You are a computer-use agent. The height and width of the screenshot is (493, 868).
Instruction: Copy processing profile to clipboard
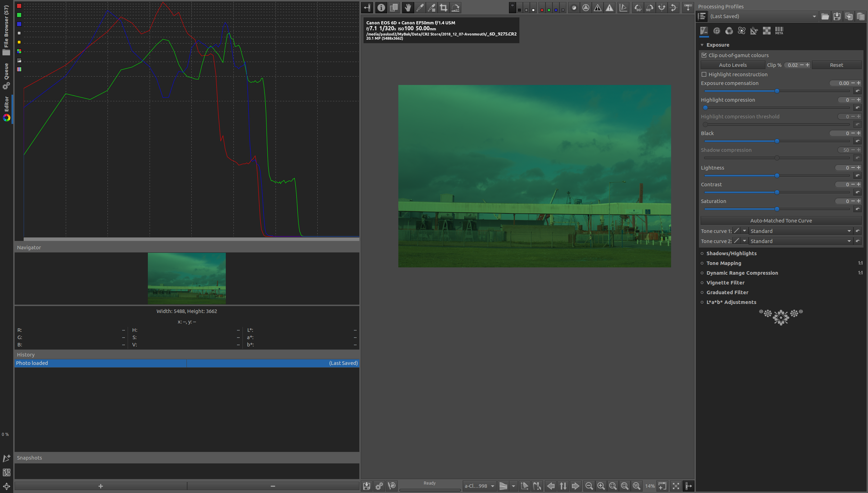[x=849, y=16]
